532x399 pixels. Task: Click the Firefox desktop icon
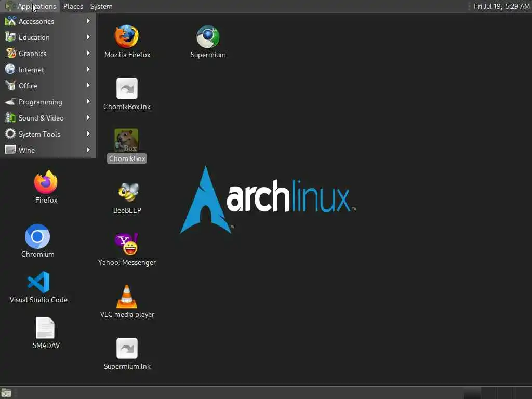(46, 182)
